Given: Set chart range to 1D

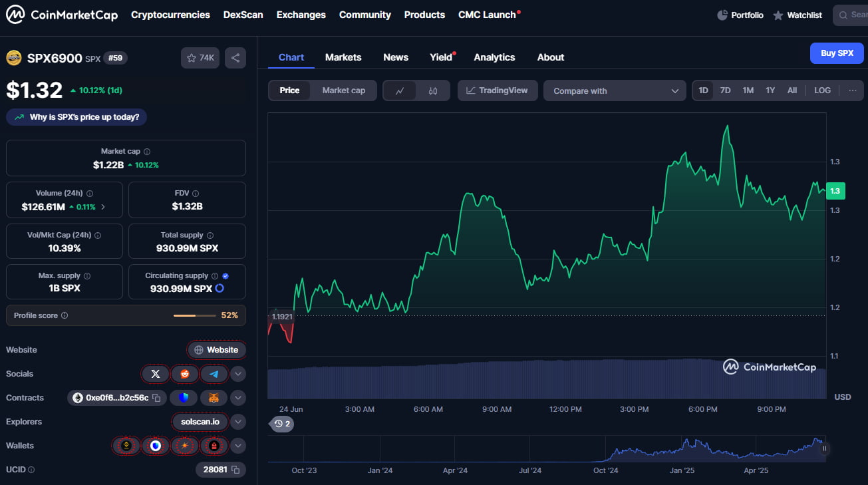Looking at the screenshot, I should tap(704, 90).
